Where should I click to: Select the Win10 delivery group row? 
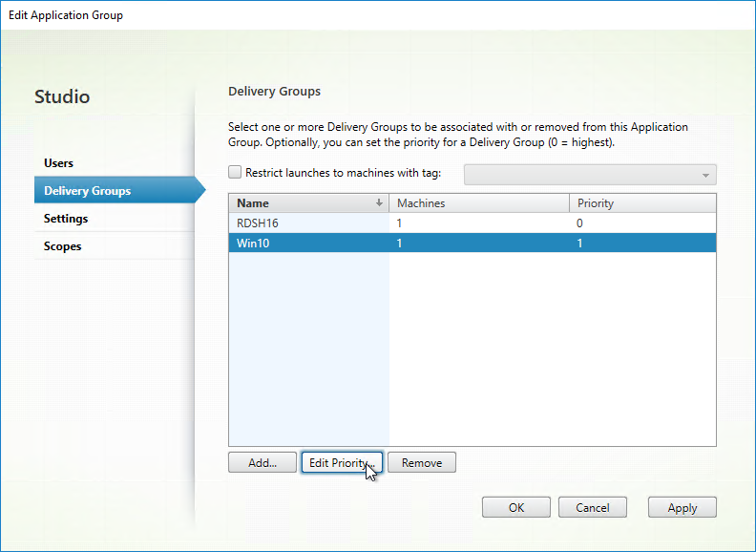472,243
